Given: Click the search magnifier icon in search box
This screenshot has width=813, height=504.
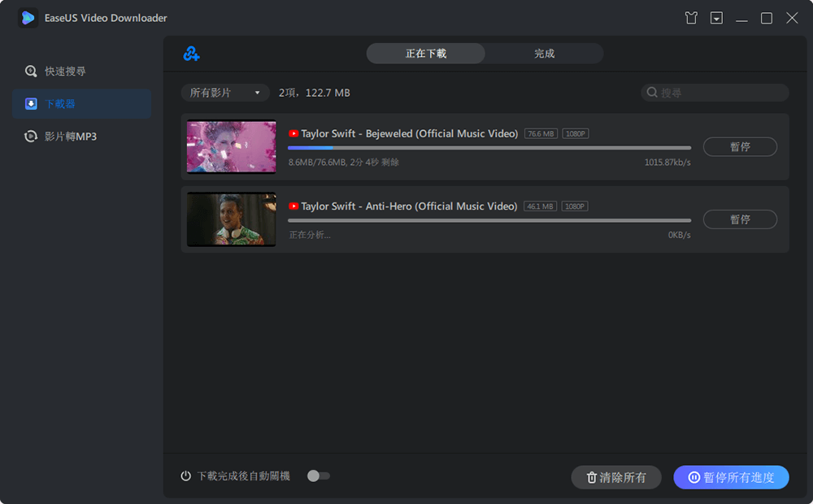Looking at the screenshot, I should point(652,93).
